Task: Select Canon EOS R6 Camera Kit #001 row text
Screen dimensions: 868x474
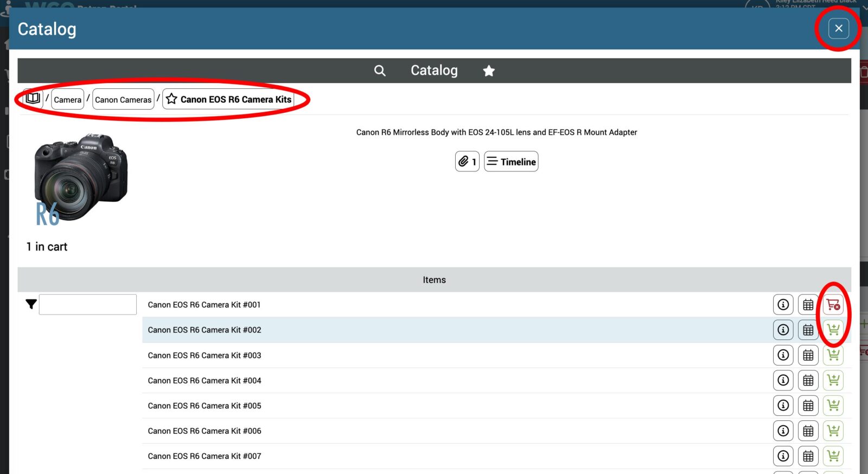Action: click(x=204, y=305)
